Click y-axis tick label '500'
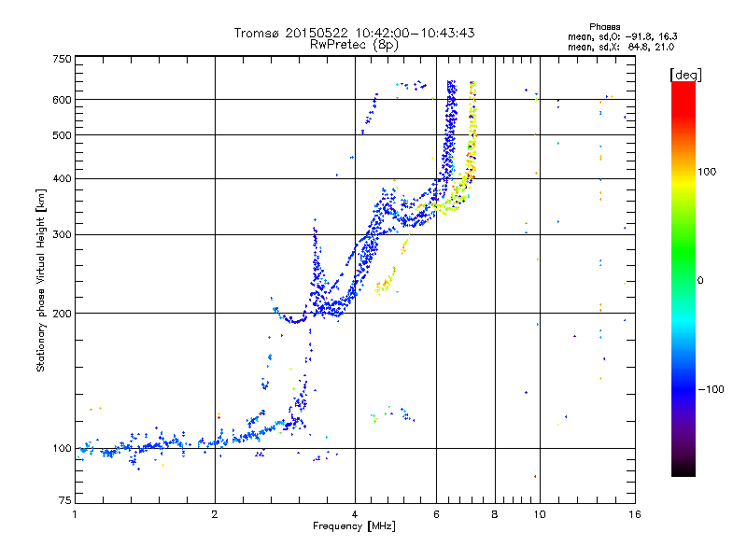 click(x=63, y=135)
